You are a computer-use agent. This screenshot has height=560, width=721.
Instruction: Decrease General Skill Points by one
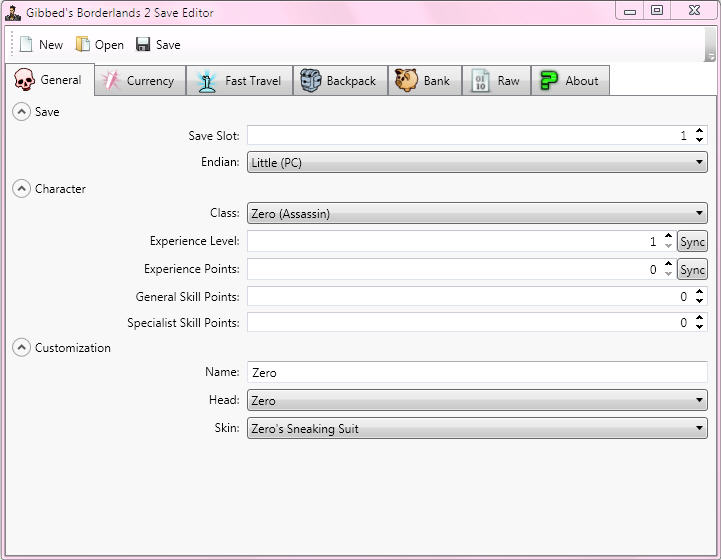pyautogui.click(x=699, y=301)
